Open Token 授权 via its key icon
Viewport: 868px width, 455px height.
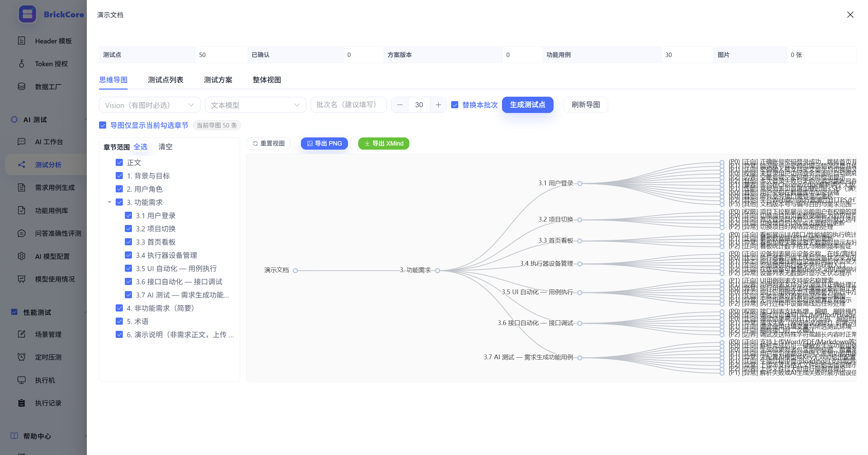pos(21,63)
